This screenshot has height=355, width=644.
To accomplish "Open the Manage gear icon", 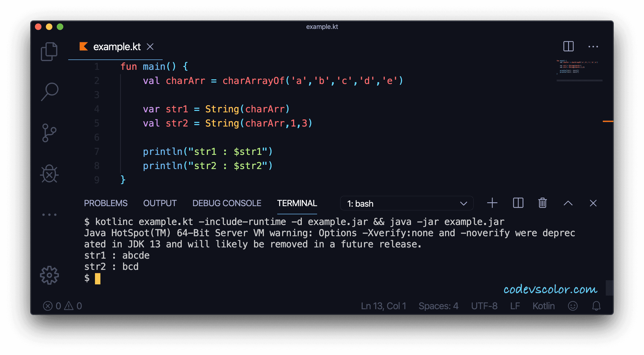I will pyautogui.click(x=49, y=275).
